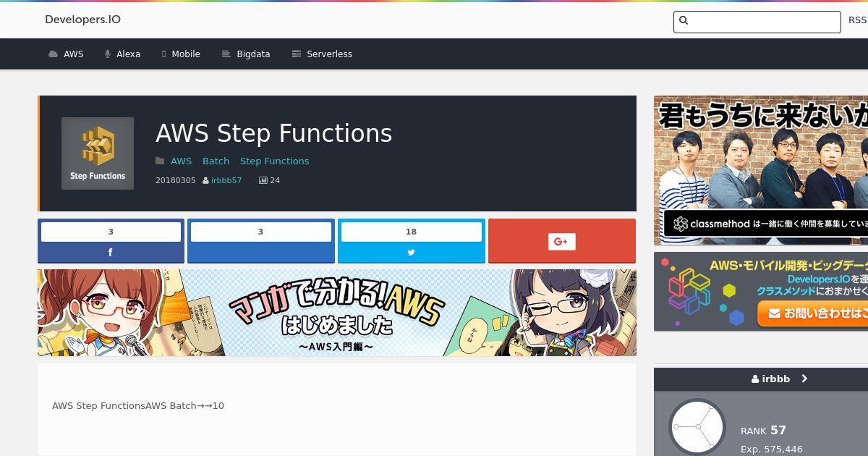
Task: Click the Twitter bird icon
Action: click(x=411, y=253)
